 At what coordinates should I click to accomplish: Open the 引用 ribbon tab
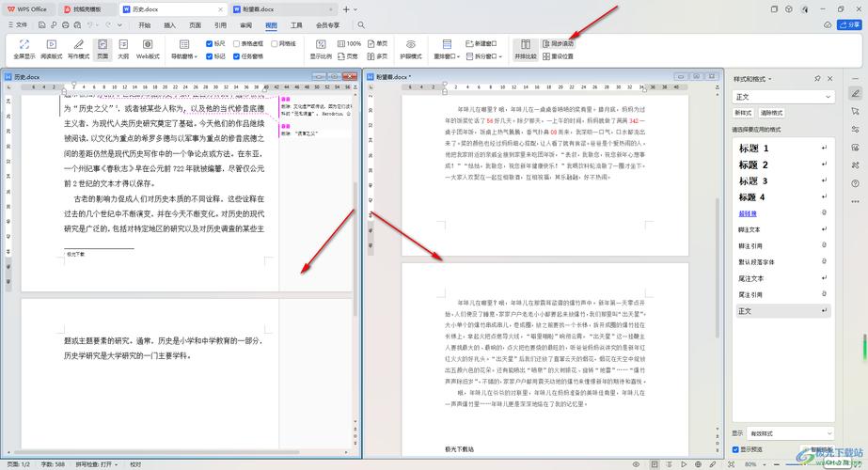220,25
